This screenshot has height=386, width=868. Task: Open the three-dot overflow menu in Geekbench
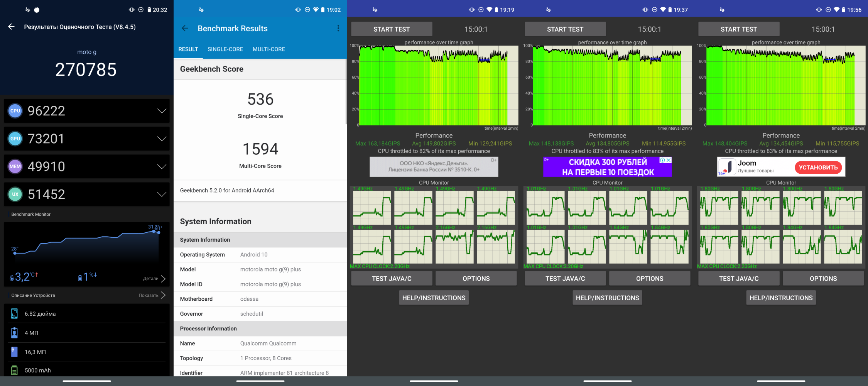coord(338,28)
